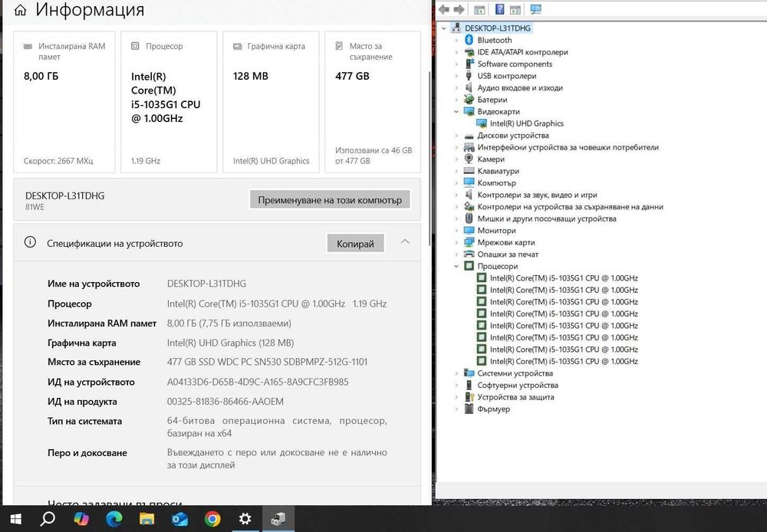The image size is (767, 532).
Task: Click the Монитори category icon
Action: point(469,230)
